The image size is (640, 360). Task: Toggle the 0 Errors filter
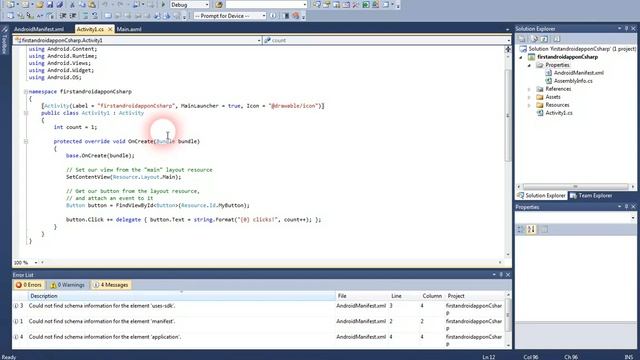(x=29, y=285)
